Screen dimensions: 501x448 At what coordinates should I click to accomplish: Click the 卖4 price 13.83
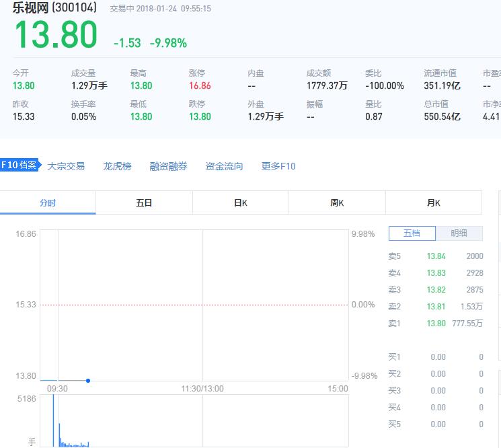pyautogui.click(x=436, y=273)
